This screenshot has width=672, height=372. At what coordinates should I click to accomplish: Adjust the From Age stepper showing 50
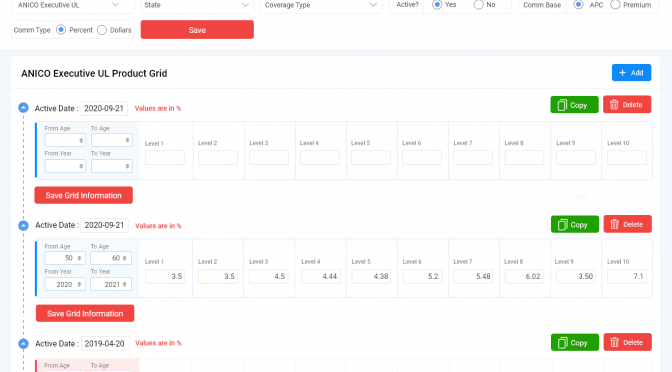[79, 258]
